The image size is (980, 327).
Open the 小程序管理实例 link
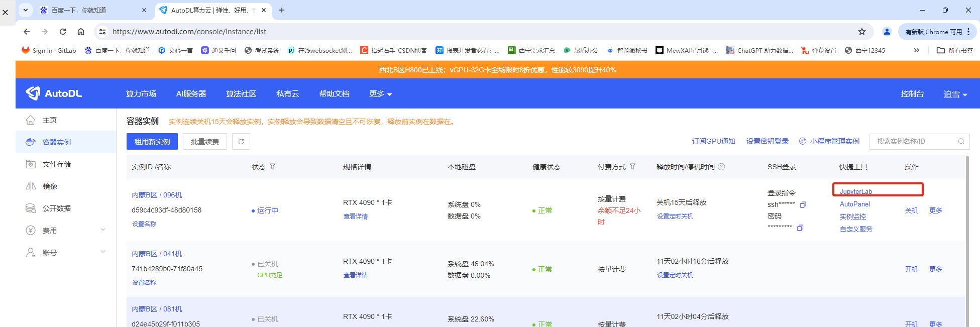coord(829,142)
